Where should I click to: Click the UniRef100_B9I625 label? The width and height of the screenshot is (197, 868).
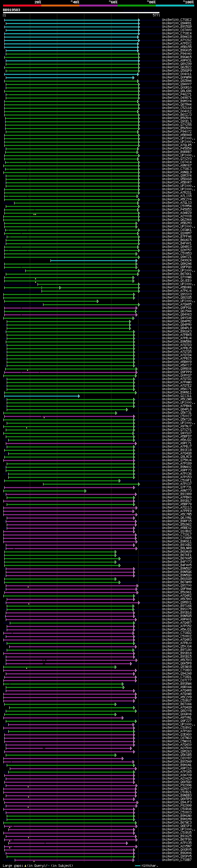click(176, 836)
